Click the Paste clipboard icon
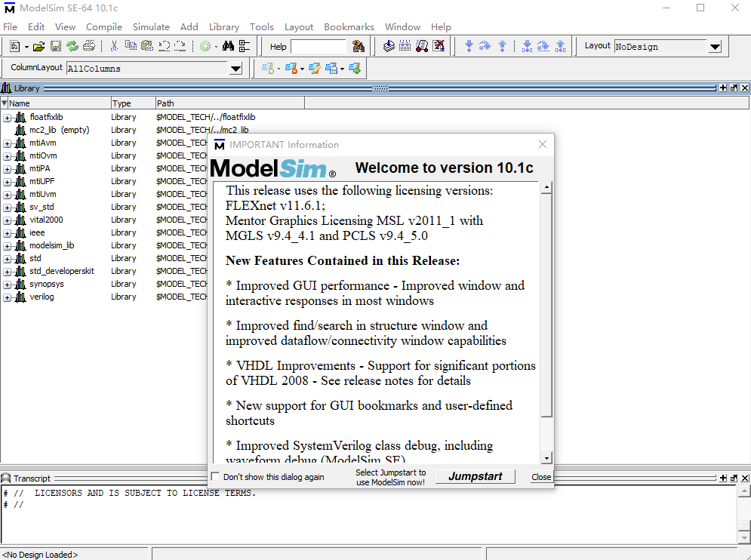The width and height of the screenshot is (751, 560). 148,47
